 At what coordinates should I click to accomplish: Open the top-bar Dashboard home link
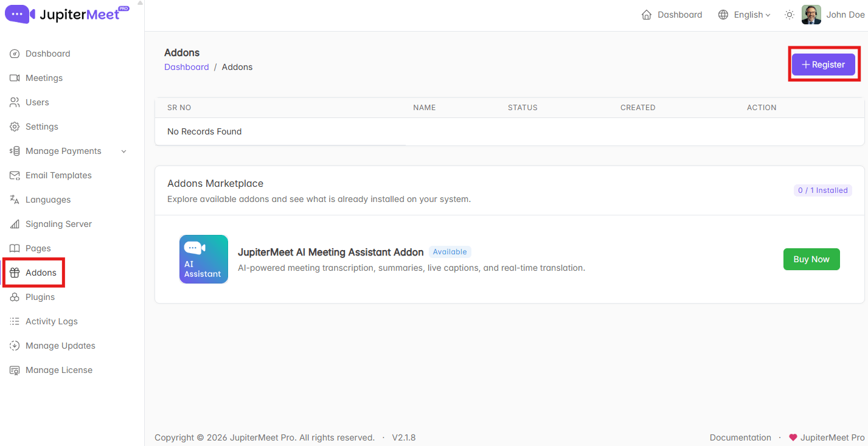click(672, 15)
